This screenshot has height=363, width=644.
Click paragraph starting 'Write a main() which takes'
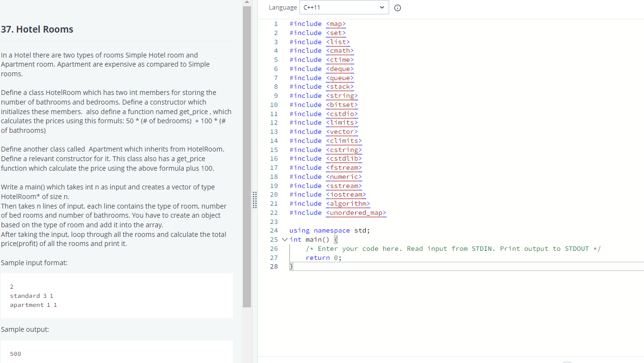pos(114,215)
